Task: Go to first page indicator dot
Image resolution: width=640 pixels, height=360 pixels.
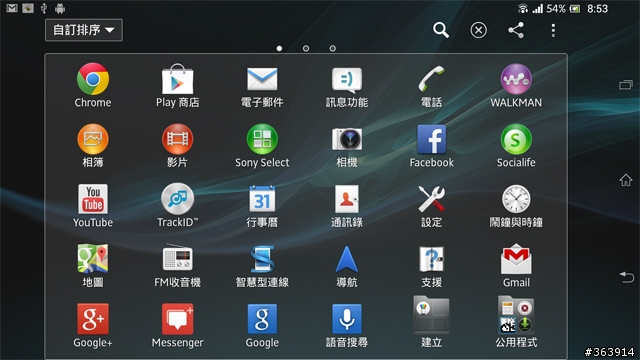Action: [x=279, y=48]
